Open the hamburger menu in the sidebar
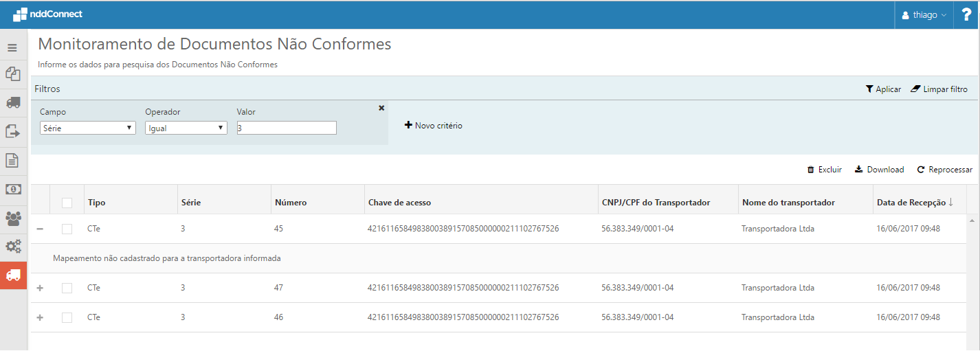Screen dimensions: 980x351 pyautogui.click(x=12, y=48)
